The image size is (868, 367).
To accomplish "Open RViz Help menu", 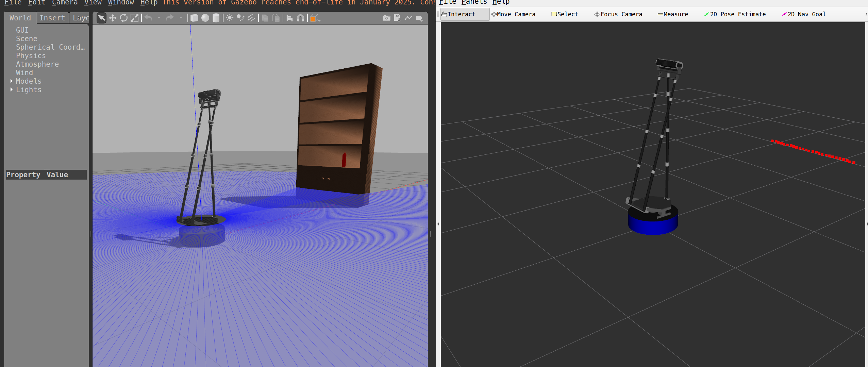I will pyautogui.click(x=501, y=2).
